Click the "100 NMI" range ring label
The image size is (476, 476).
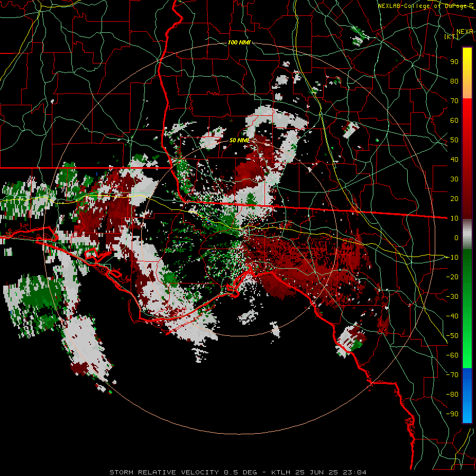point(239,42)
